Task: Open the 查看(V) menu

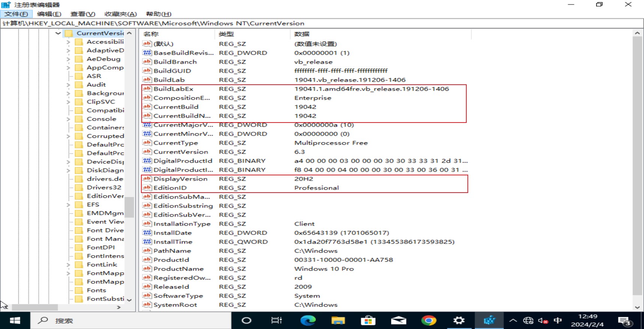Action: pyautogui.click(x=83, y=14)
